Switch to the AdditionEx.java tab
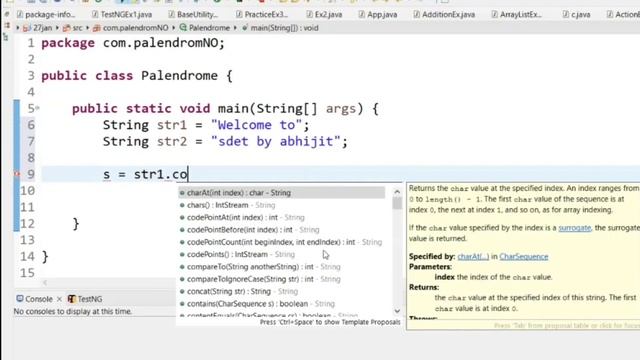640x360 pixels. pos(444,14)
